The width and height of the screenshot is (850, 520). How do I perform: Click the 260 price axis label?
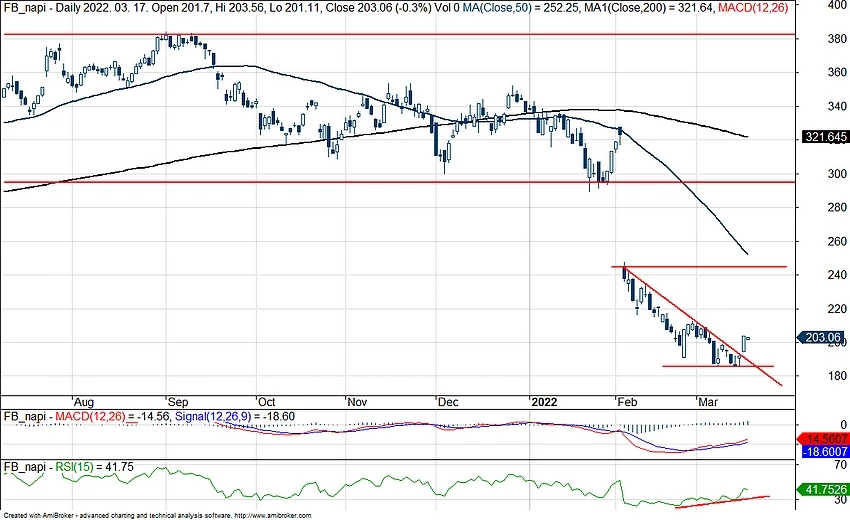pos(837,241)
